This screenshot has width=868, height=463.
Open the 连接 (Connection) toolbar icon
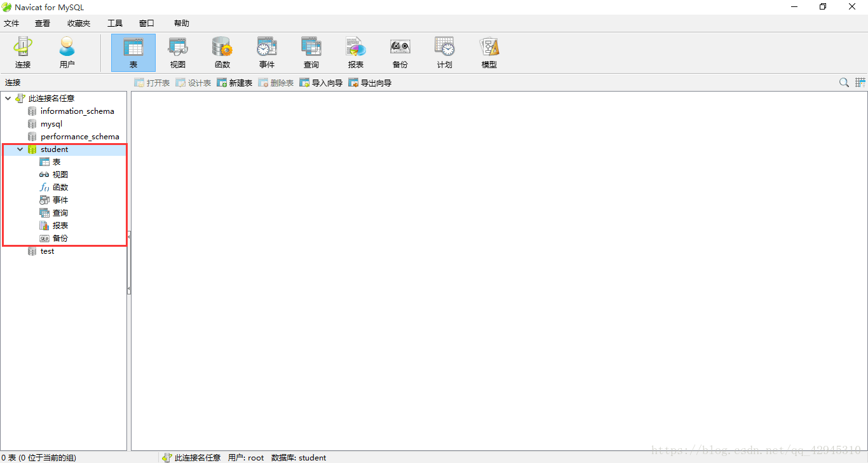click(x=23, y=53)
